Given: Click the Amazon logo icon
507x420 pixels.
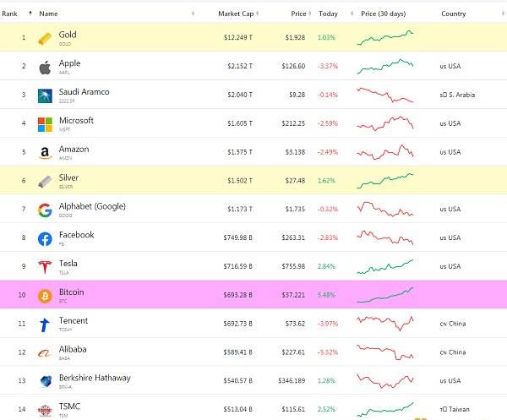Looking at the screenshot, I should click(x=45, y=153).
